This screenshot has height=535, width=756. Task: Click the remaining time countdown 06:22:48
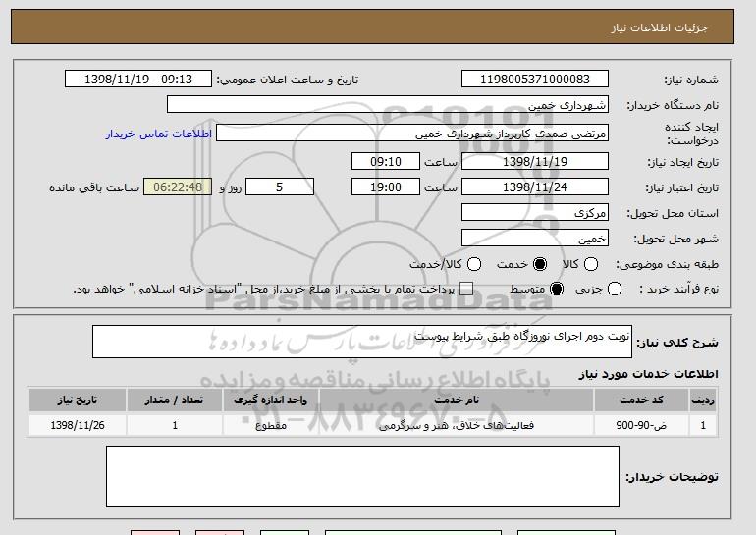tap(178, 187)
